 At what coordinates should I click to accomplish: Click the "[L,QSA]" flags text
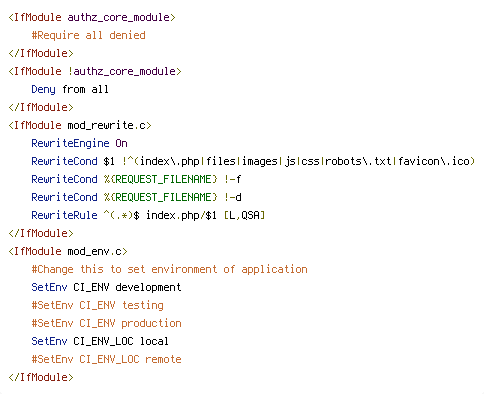[x=244, y=215]
